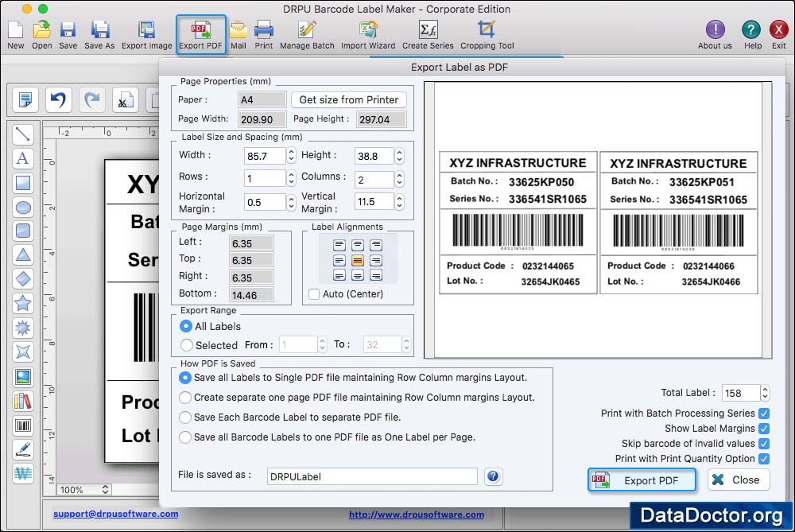The height and width of the screenshot is (532, 795).
Task: Toggle Skip barcode of invalid values
Action: [x=764, y=444]
